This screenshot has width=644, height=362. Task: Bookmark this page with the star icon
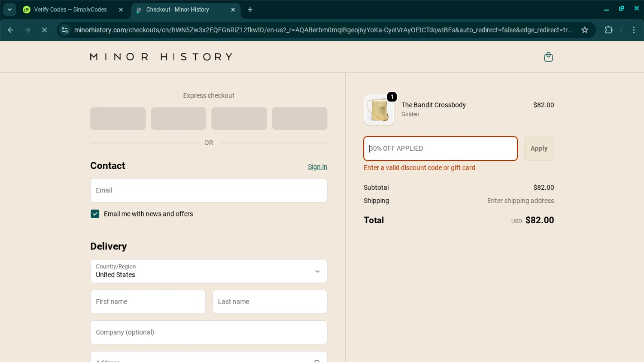[585, 30]
